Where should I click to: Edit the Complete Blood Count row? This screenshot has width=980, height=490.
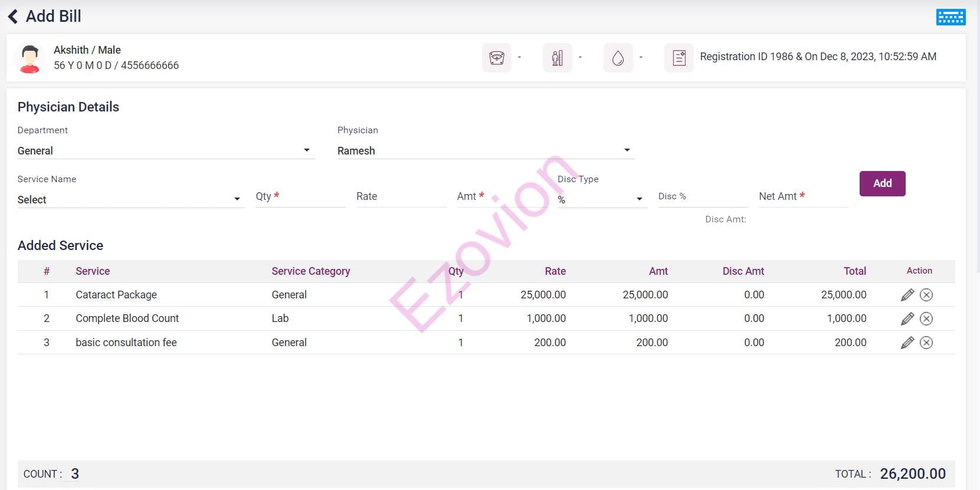tap(907, 319)
